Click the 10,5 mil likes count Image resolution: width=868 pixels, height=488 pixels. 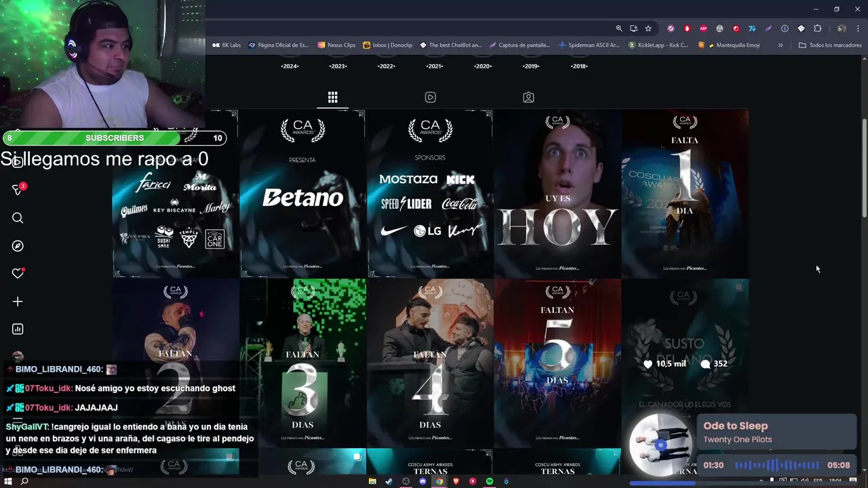[665, 364]
